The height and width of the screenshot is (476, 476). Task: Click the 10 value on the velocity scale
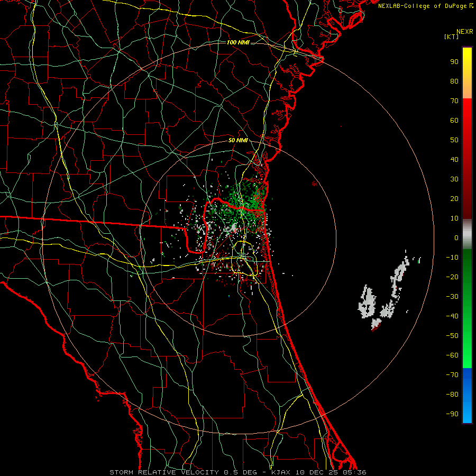[454, 218]
